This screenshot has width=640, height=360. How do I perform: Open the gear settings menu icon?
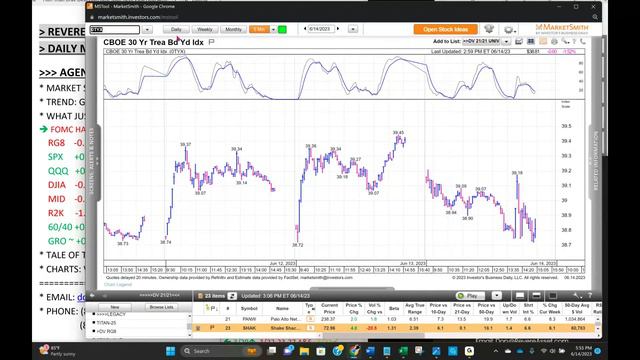click(x=509, y=30)
